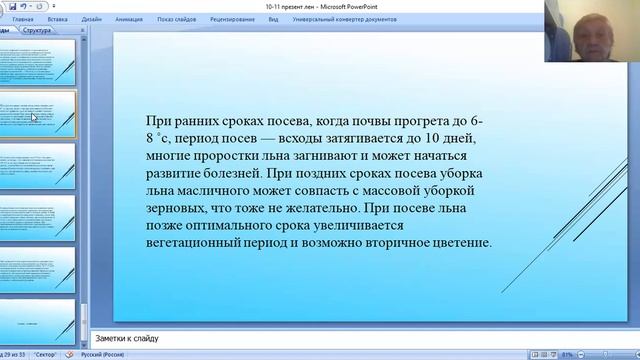Switch to the Дизайн ribbon tab
Viewport: 640px width, 360px height.
coord(91,19)
